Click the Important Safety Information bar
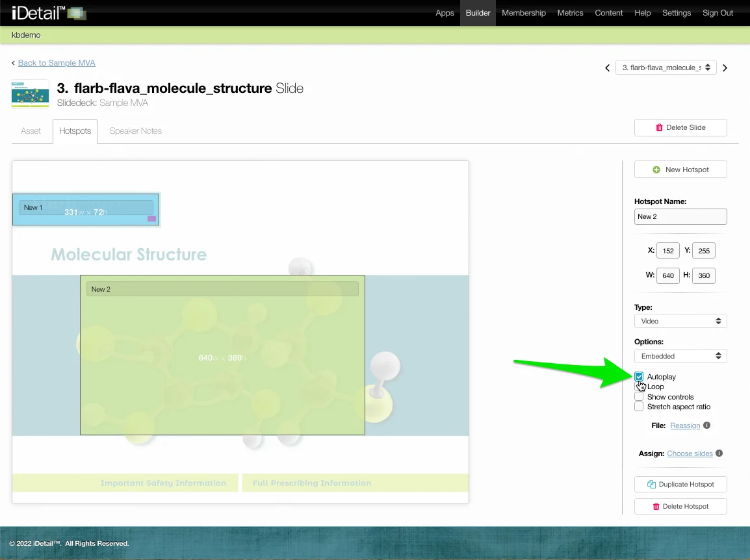 point(125,483)
